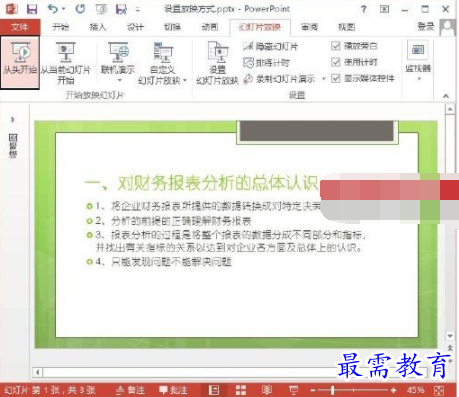The image size is (459, 397).
Task: Start Slide Show from status bar icon
Action: pos(293,390)
